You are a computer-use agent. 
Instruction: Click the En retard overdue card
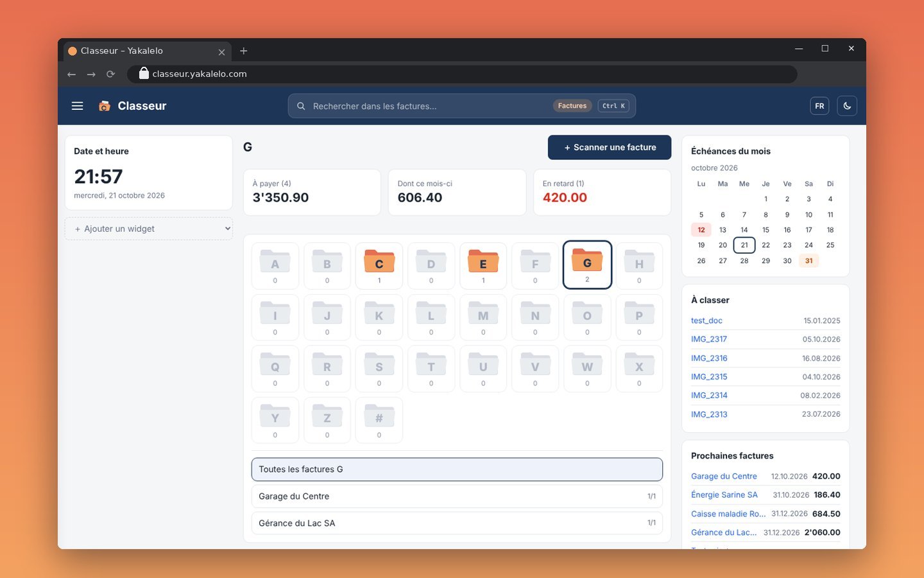tap(602, 192)
